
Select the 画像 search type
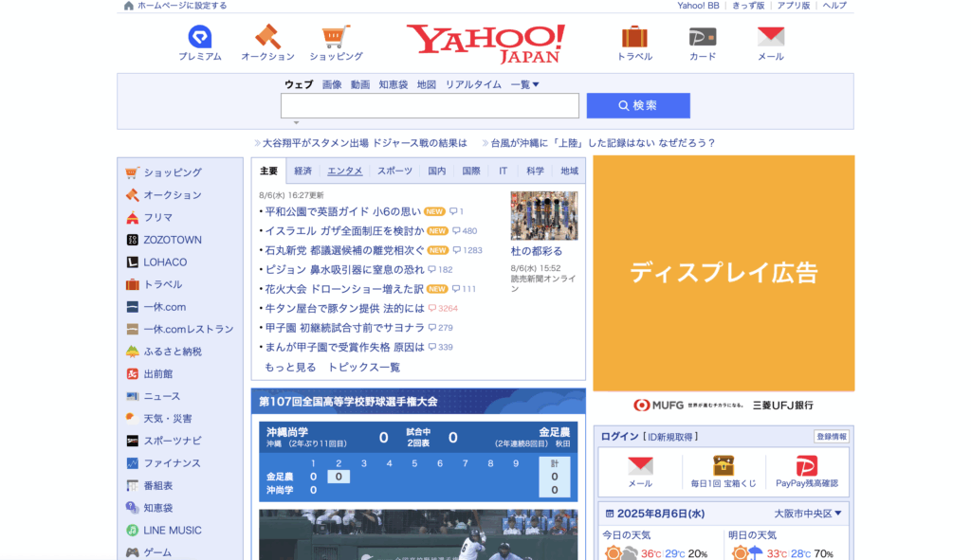[x=332, y=84]
